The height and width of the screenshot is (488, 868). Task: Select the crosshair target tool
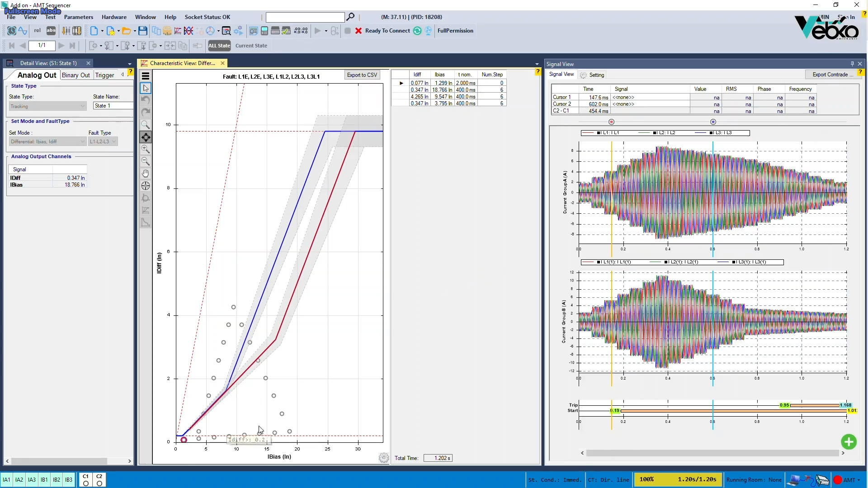[146, 186]
